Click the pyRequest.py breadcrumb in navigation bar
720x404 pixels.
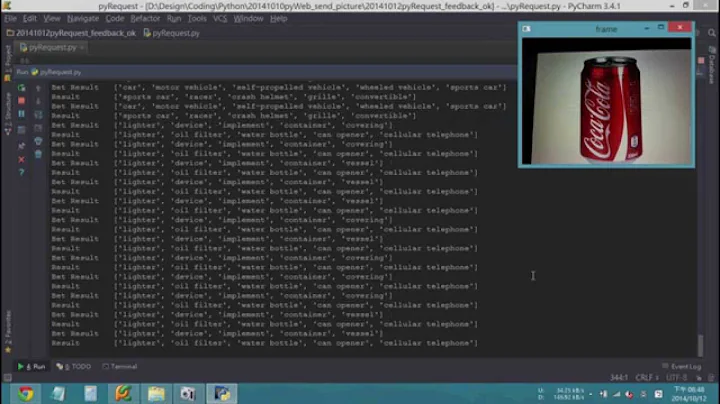point(172,33)
